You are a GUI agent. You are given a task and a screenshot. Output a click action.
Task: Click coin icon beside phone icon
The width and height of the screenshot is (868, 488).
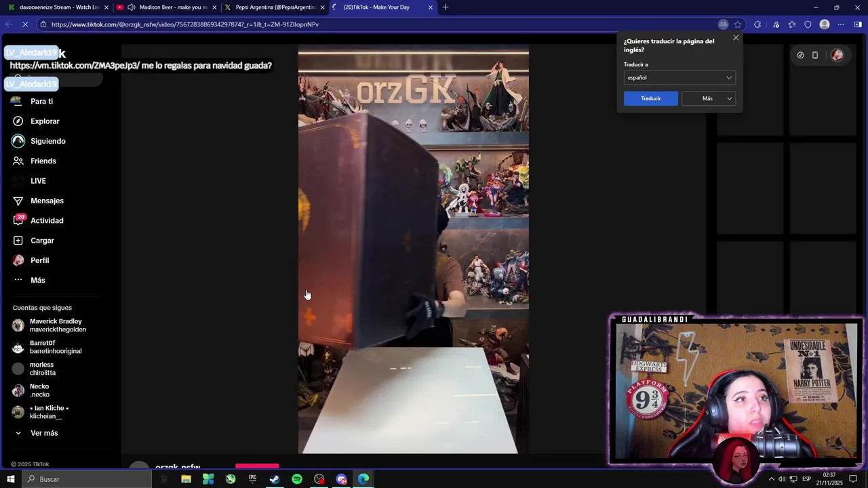click(x=800, y=56)
